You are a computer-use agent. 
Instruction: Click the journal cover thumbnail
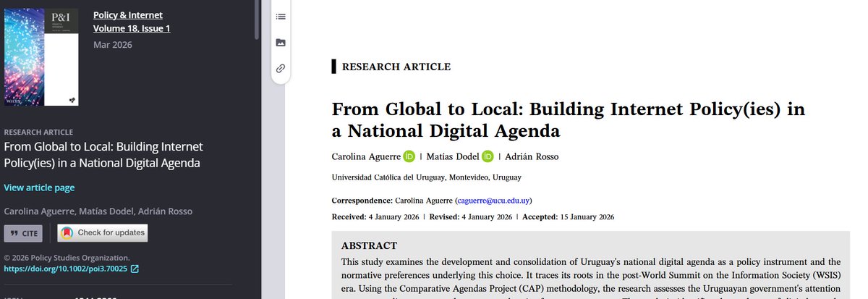point(41,57)
